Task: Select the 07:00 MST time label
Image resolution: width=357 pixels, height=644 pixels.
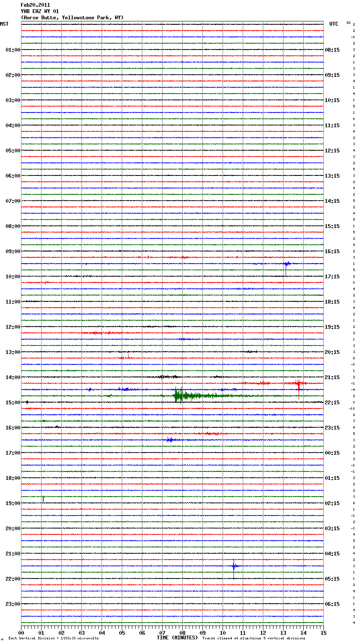Action: click(x=13, y=201)
